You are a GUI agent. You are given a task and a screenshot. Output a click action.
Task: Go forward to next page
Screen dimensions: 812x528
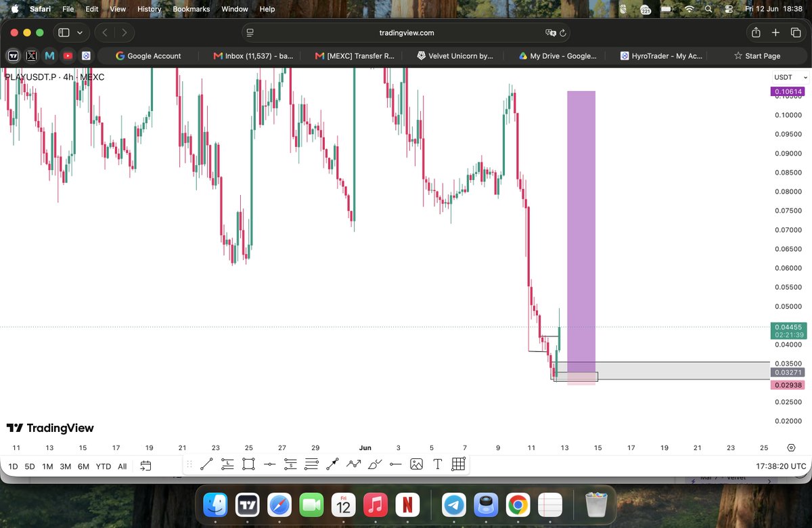pos(124,32)
